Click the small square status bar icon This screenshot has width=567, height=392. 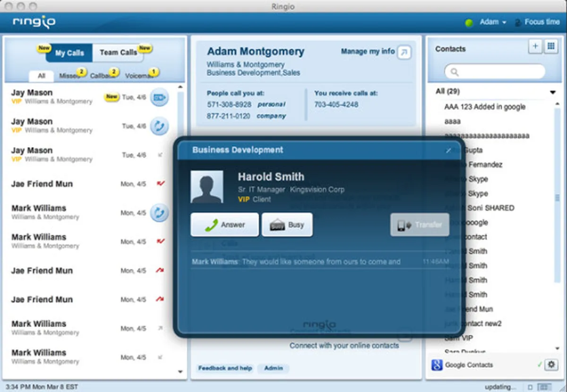click(x=530, y=387)
